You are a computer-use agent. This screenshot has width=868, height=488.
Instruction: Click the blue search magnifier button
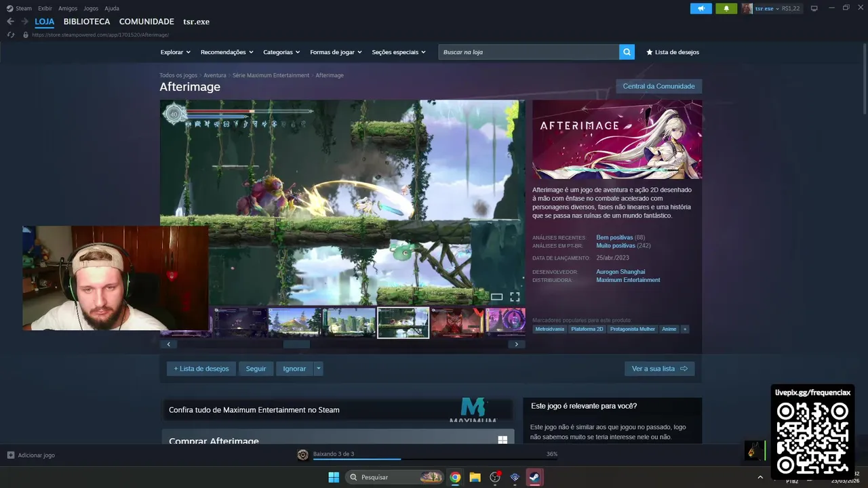click(x=627, y=52)
